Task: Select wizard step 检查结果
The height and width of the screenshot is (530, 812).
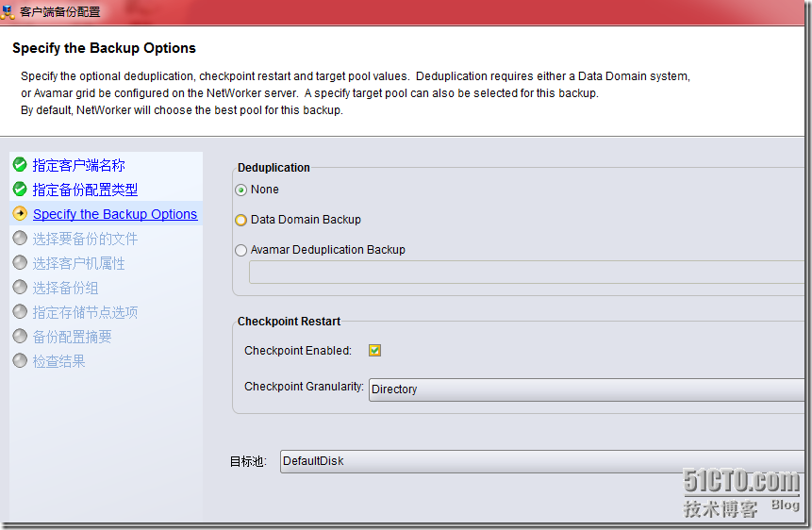Action: pyautogui.click(x=59, y=361)
